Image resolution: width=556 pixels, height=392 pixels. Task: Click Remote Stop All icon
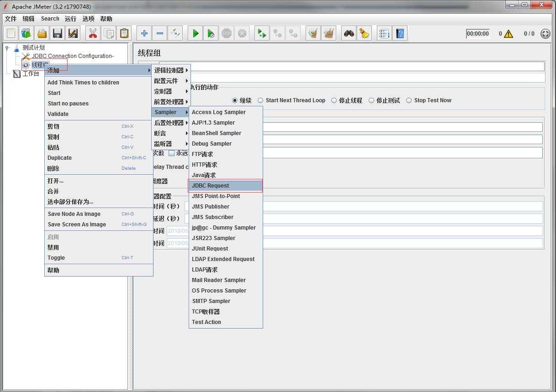tap(277, 33)
